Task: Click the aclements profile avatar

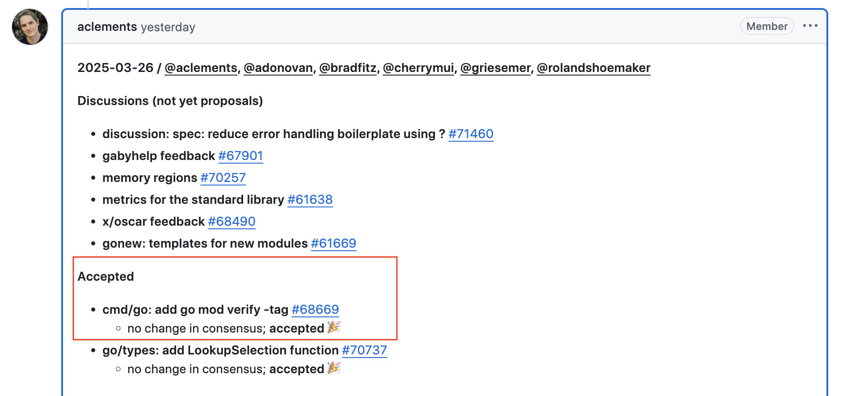Action: (30, 27)
